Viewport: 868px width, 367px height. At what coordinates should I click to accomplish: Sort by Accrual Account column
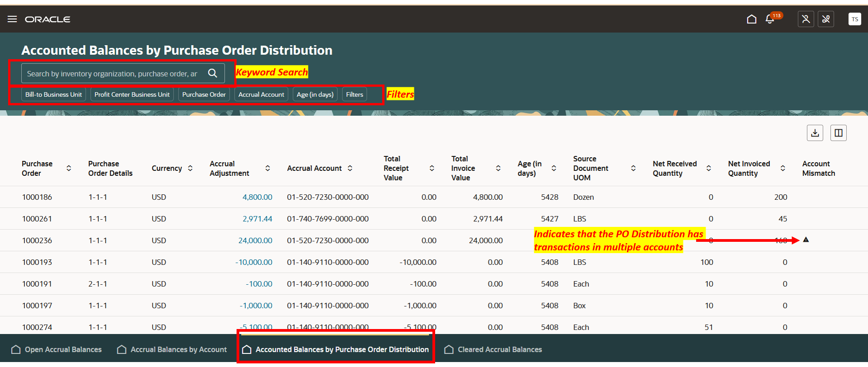(350, 168)
